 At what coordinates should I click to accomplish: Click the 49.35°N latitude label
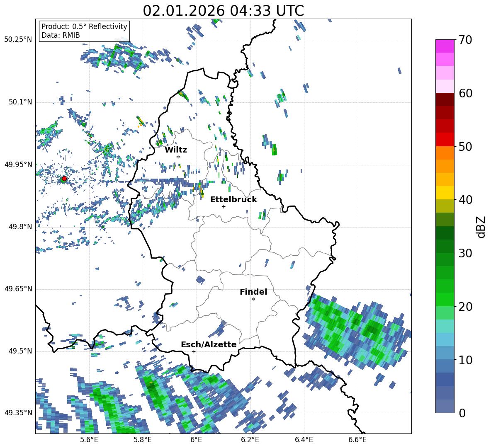point(18,413)
